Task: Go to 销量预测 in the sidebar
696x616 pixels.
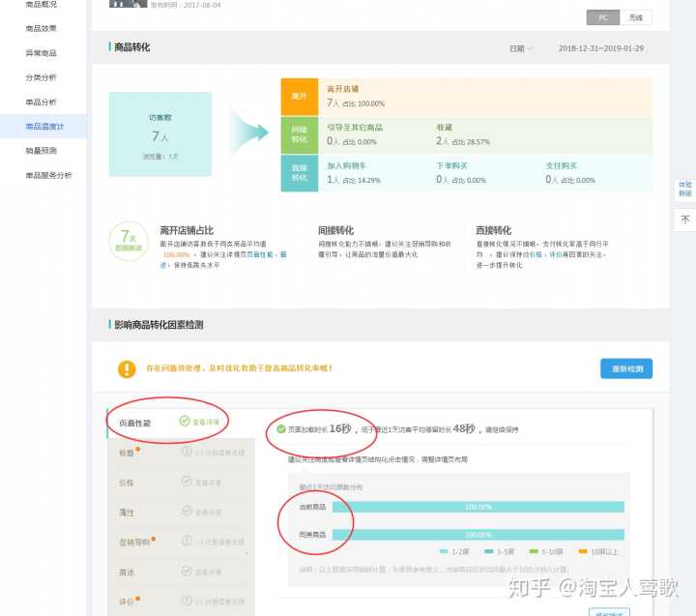Action: pos(41,151)
